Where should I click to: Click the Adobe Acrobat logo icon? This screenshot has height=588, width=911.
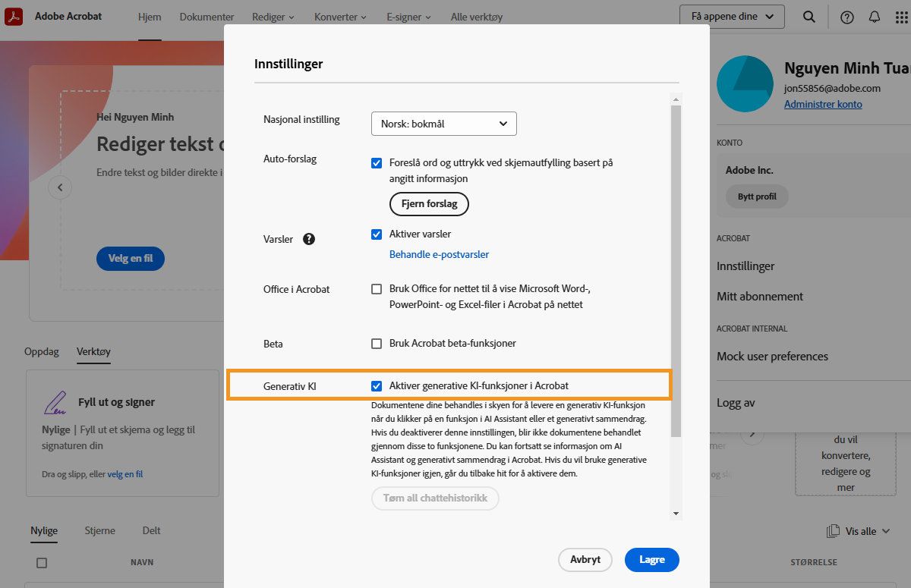[14, 16]
